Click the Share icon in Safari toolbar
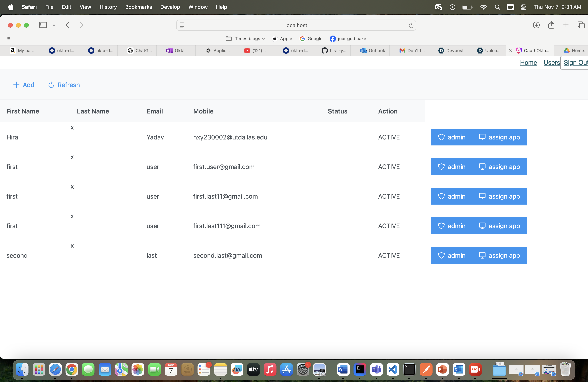The height and width of the screenshot is (382, 588). point(551,25)
